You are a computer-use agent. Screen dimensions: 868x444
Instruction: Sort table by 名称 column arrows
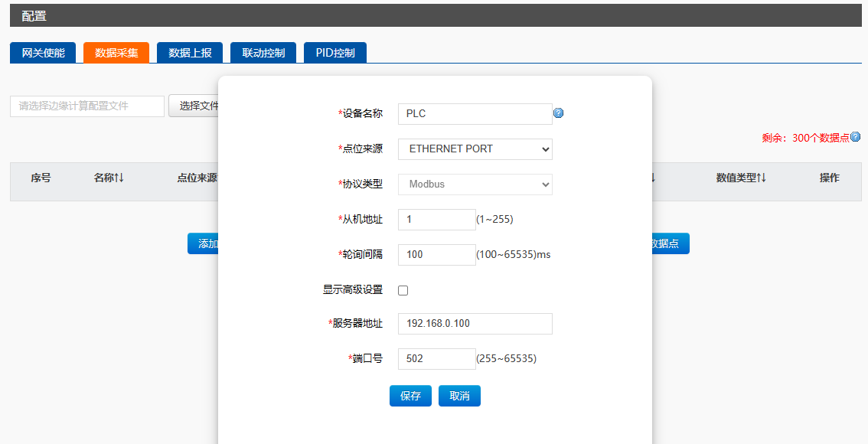pyautogui.click(x=119, y=178)
